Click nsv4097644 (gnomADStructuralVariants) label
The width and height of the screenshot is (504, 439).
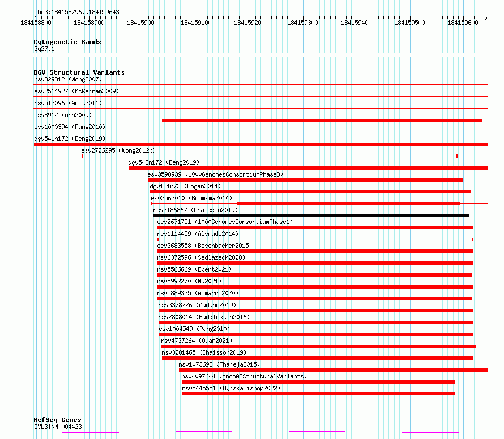click(x=244, y=376)
